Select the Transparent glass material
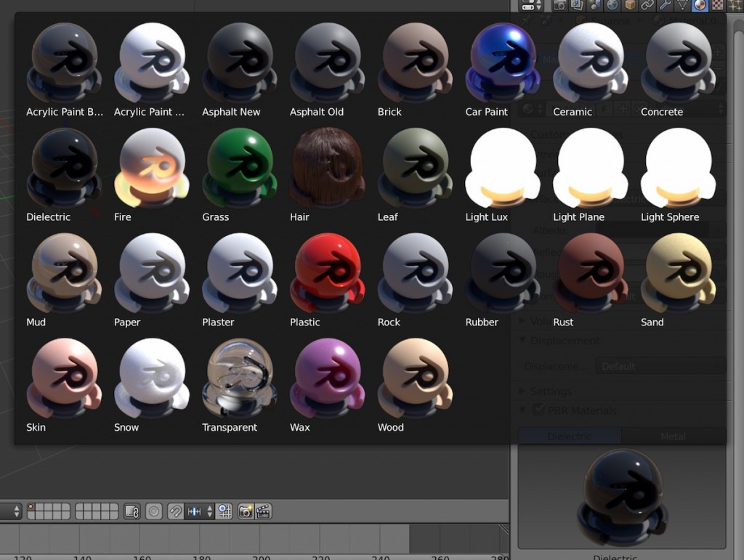744x560 pixels. 240,386
